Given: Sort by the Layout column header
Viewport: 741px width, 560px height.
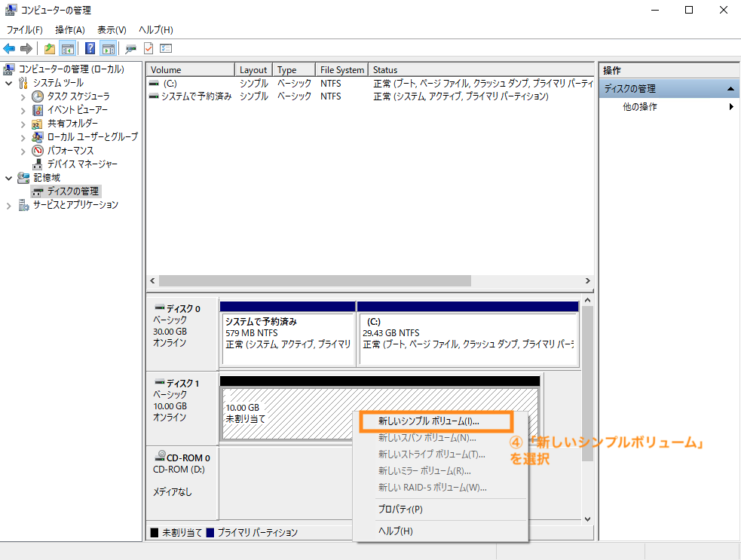Looking at the screenshot, I should click(x=254, y=69).
